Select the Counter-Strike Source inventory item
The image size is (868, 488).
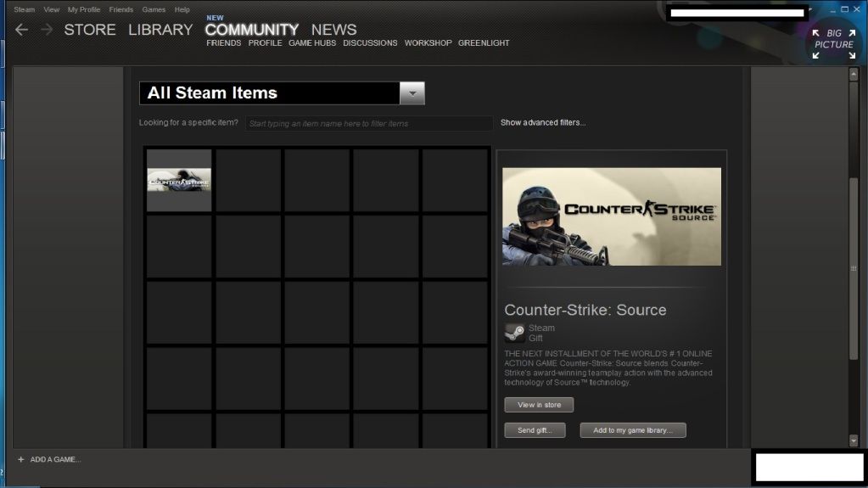click(x=179, y=180)
